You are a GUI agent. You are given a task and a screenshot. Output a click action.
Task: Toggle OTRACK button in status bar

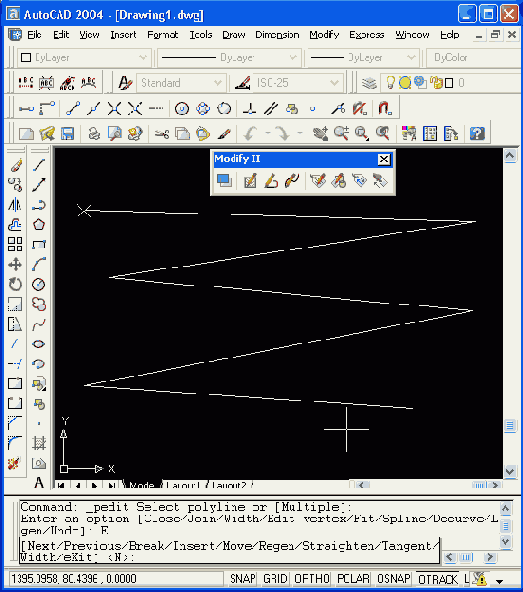tap(438, 579)
